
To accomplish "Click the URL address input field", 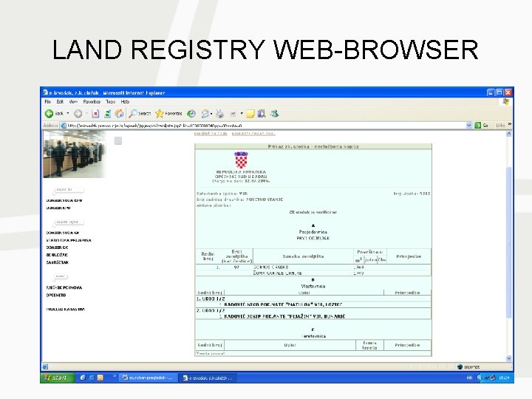I will [266, 126].
